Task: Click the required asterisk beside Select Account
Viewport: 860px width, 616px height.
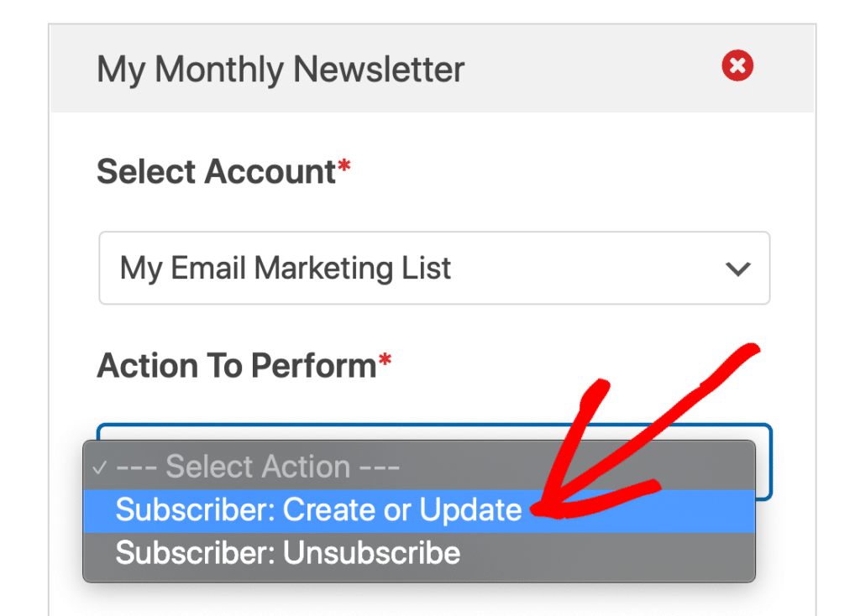Action: (344, 164)
